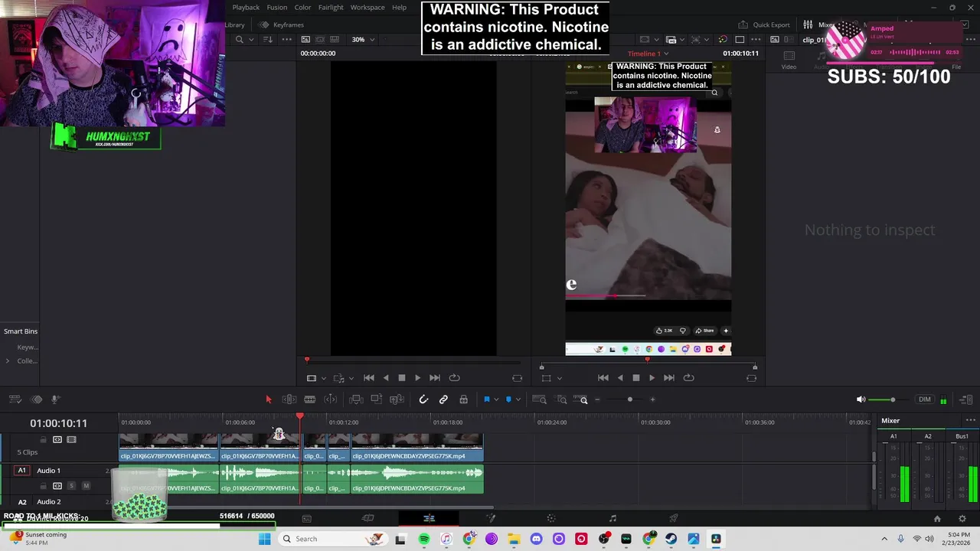
Task: Switch to the Fairlight page tab
Action: [x=612, y=519]
